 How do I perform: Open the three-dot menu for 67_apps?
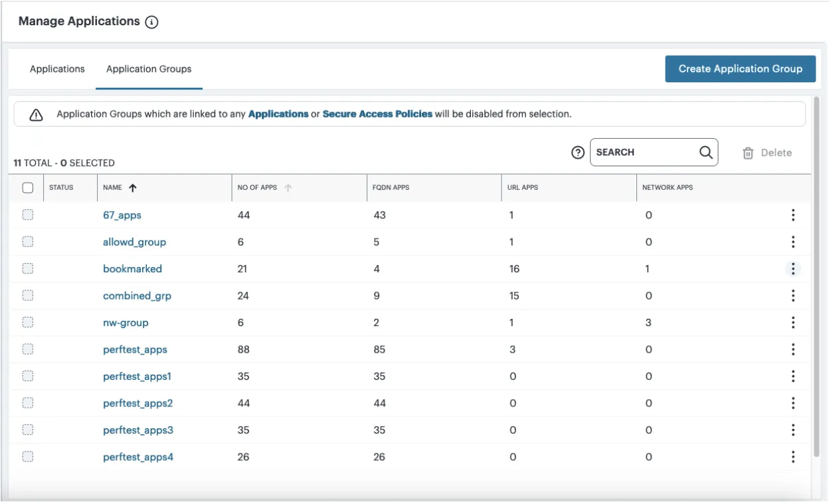click(x=793, y=215)
